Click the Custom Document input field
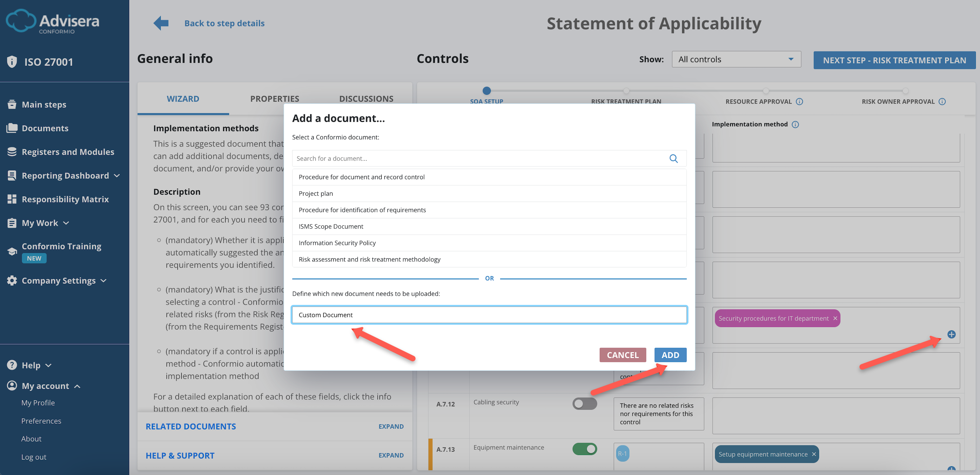Viewport: 980px width, 475px height. coord(489,315)
